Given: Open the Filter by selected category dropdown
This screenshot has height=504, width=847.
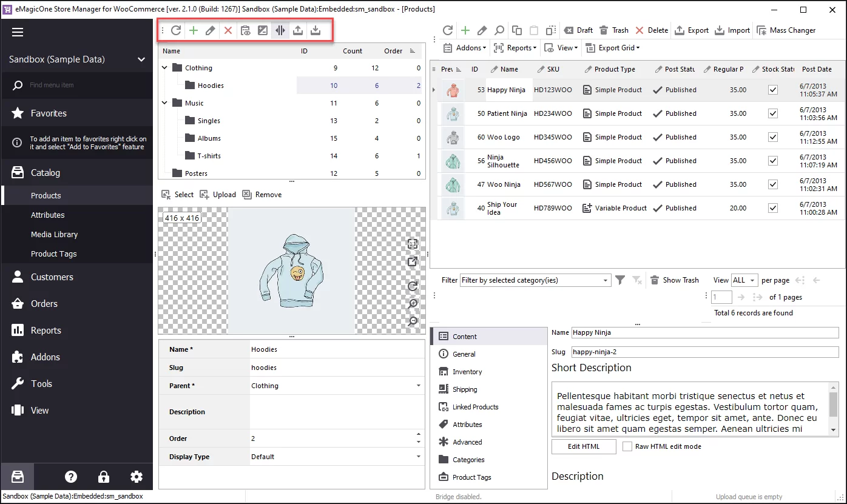Looking at the screenshot, I should point(535,280).
